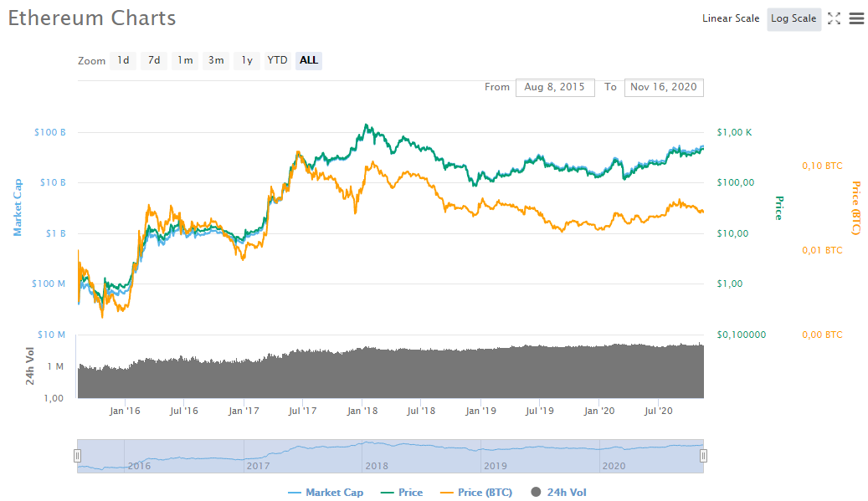Viewport: 868px width, 501px height.
Task: Grab the left navigator range handle
Action: click(77, 456)
